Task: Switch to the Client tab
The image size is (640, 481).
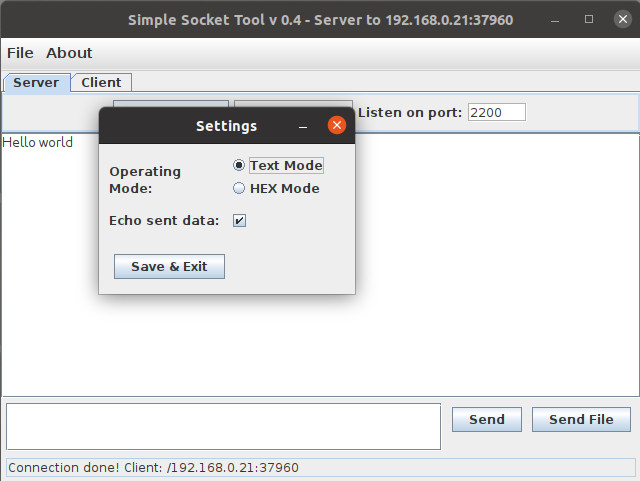Action: click(x=101, y=82)
